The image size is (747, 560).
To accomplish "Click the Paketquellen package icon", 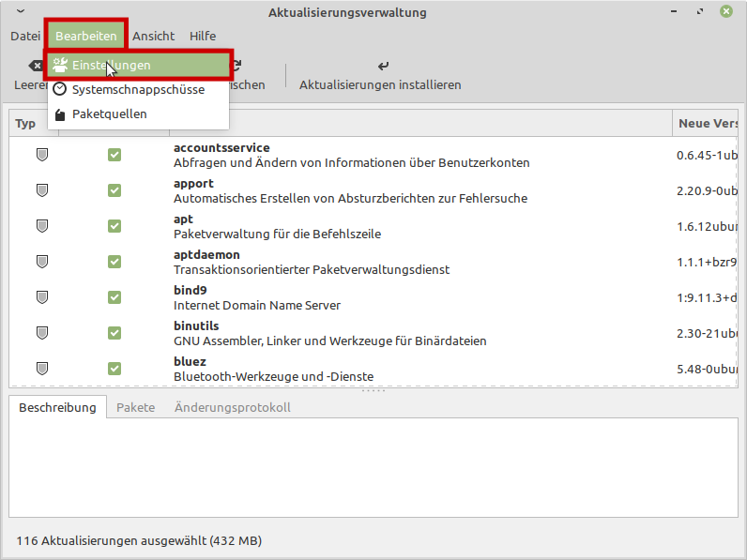I will 60,114.
